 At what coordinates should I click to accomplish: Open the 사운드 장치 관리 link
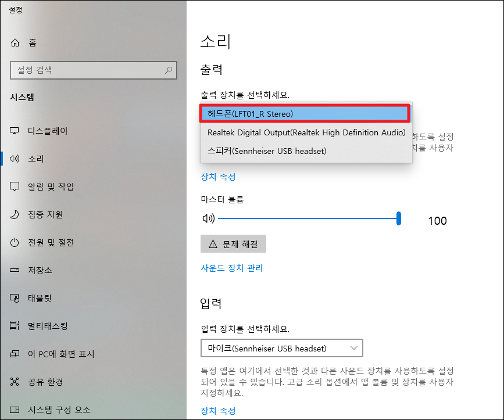(x=231, y=268)
